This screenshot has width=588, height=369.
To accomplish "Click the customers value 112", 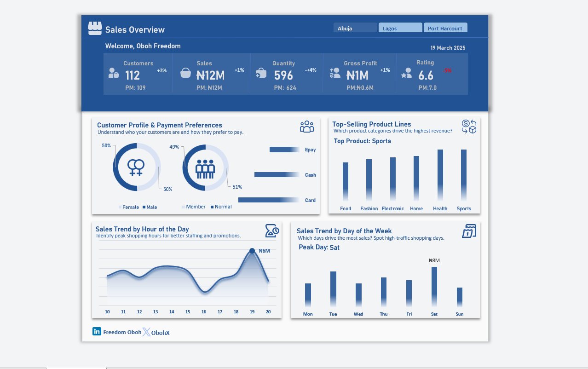I will [133, 75].
